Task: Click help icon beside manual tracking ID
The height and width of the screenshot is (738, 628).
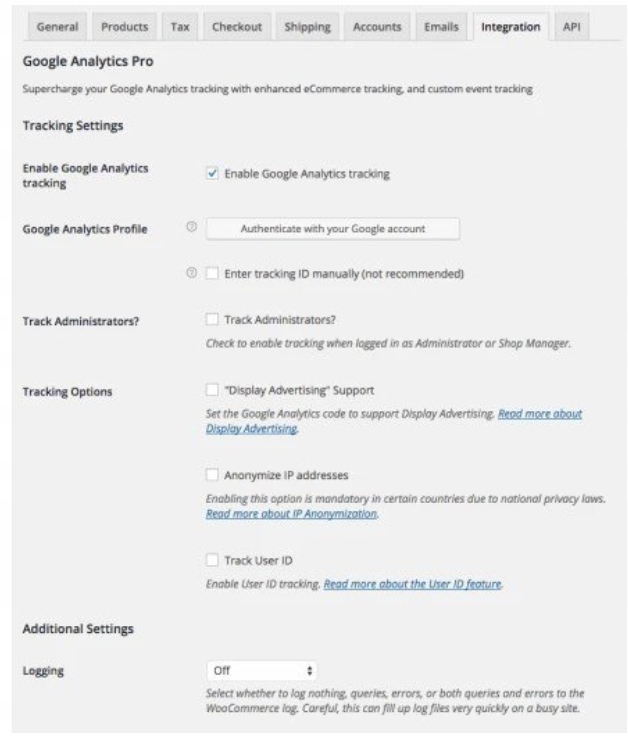Action: (x=191, y=273)
